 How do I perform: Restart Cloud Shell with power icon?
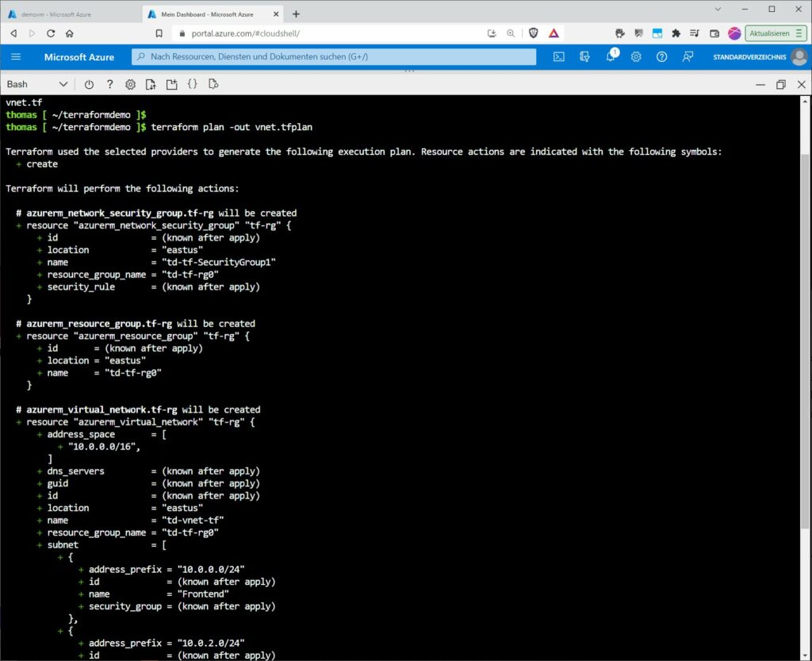pyautogui.click(x=89, y=84)
